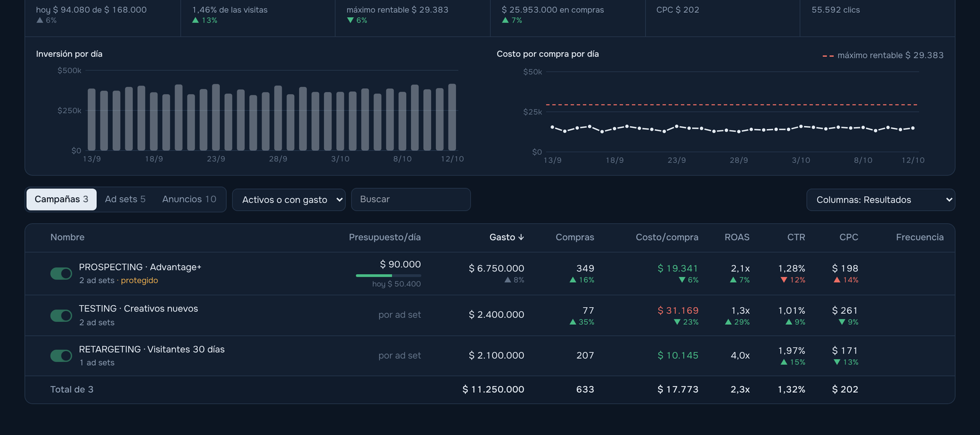980x435 pixels.
Task: Sort by the Presupuesto/día column header
Action: pyautogui.click(x=385, y=237)
